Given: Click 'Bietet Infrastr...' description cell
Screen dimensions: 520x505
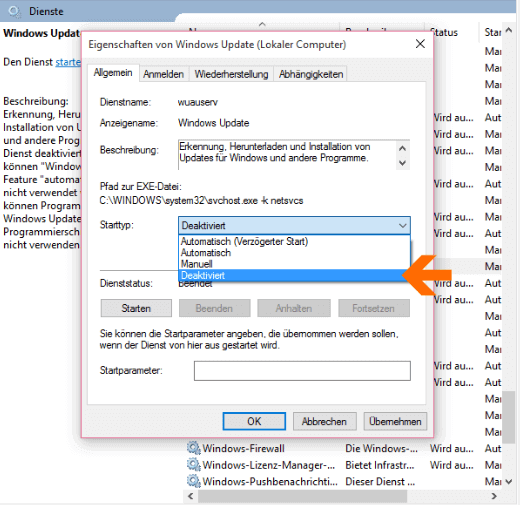Looking at the screenshot, I should click(x=380, y=465).
